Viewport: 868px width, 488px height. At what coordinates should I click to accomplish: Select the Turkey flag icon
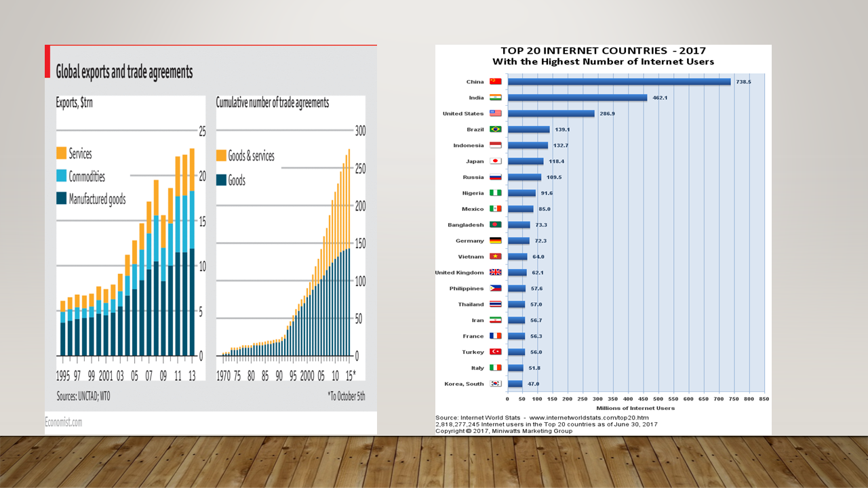click(x=495, y=352)
